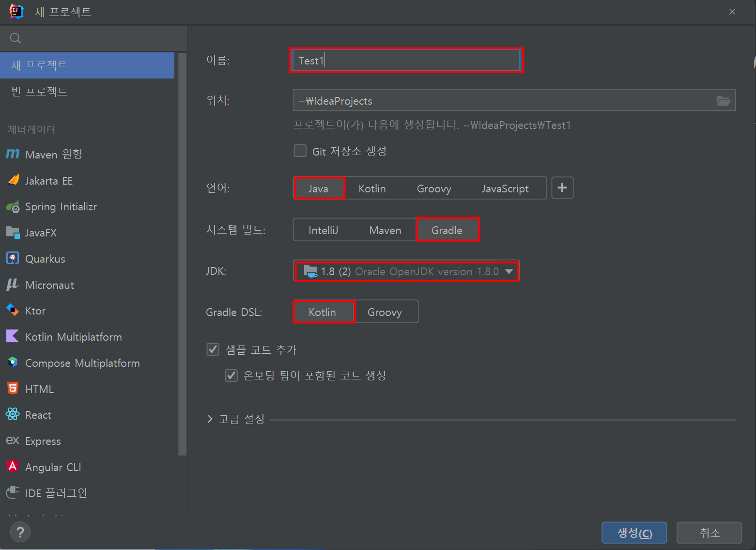
Task: Click the IntelliJ IDEA logo in title bar
Action: (x=16, y=11)
